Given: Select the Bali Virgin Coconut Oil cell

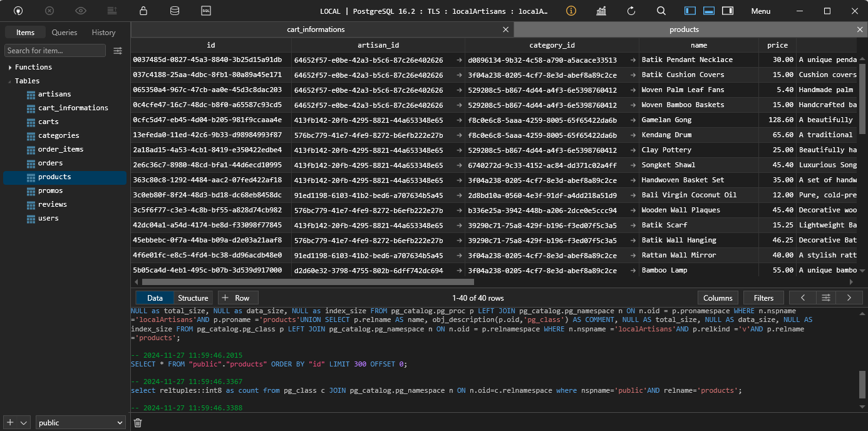Looking at the screenshot, I should (x=699, y=195).
